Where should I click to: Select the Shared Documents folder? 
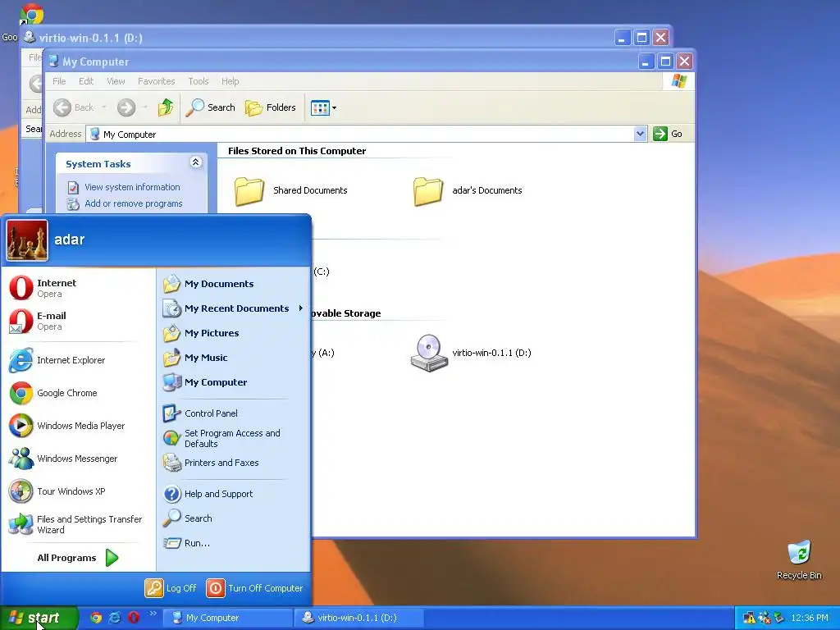291,190
